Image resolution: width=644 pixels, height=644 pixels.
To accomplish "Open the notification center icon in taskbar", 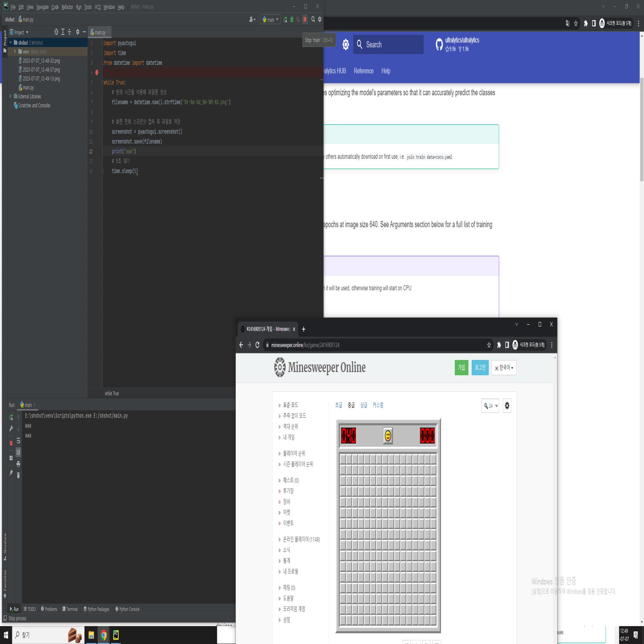I will click(x=636, y=635).
